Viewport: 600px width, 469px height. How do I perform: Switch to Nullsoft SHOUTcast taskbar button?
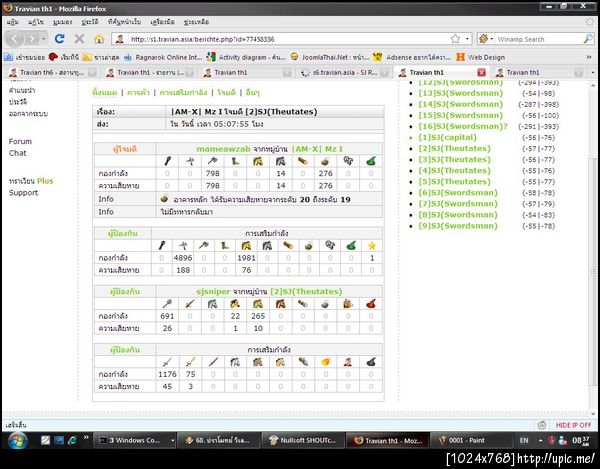[303, 440]
